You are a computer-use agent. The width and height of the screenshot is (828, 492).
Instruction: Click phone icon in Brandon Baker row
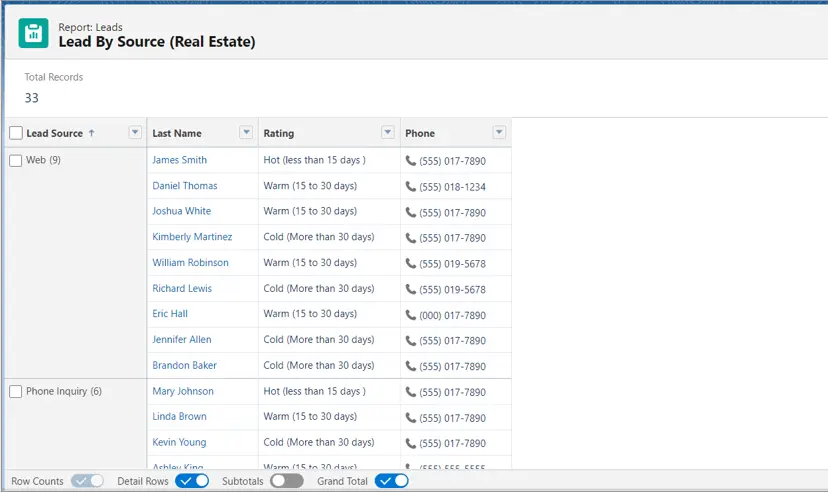pyautogui.click(x=410, y=366)
